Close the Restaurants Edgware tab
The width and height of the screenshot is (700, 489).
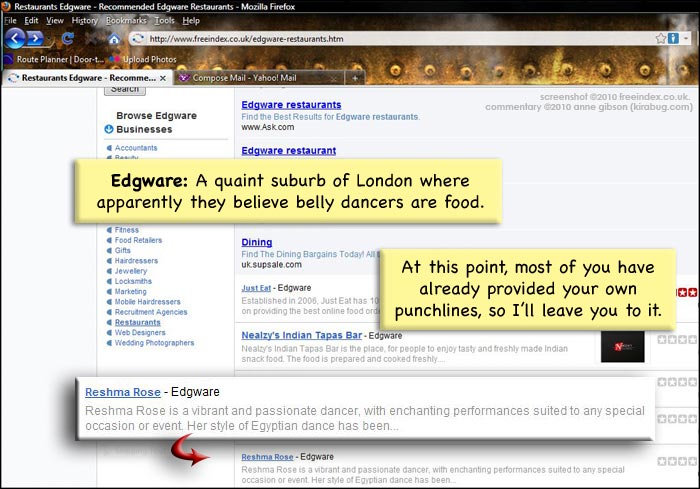tap(163, 78)
